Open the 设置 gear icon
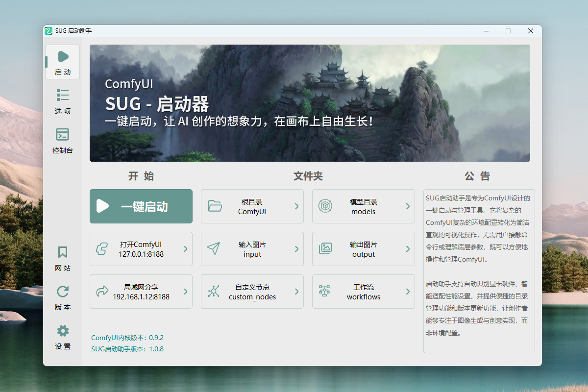Viewport: 588px width, 392px height. (63, 331)
